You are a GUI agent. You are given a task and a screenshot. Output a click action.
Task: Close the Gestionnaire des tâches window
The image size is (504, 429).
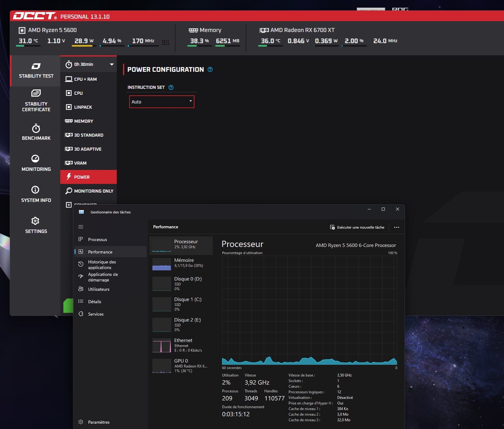397,209
